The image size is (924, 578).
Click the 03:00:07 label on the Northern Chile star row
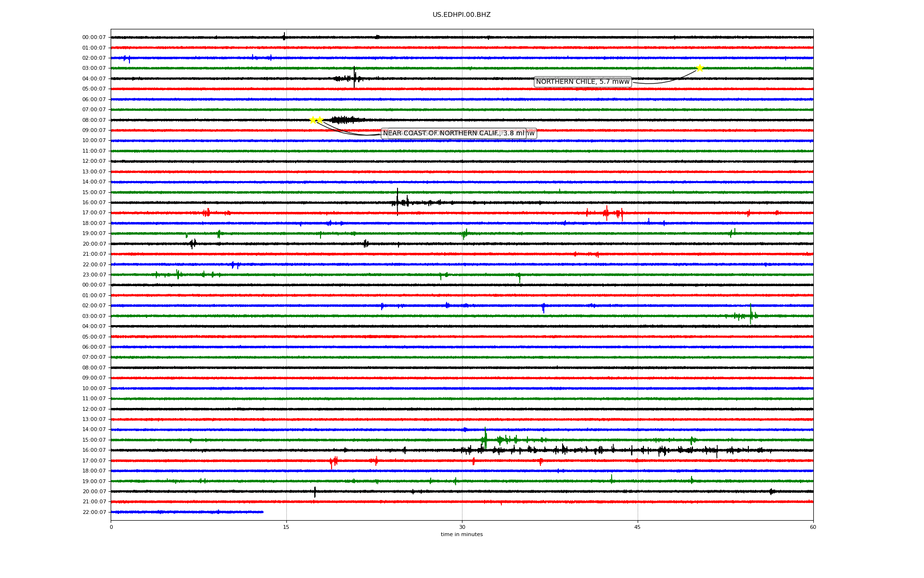(x=94, y=68)
